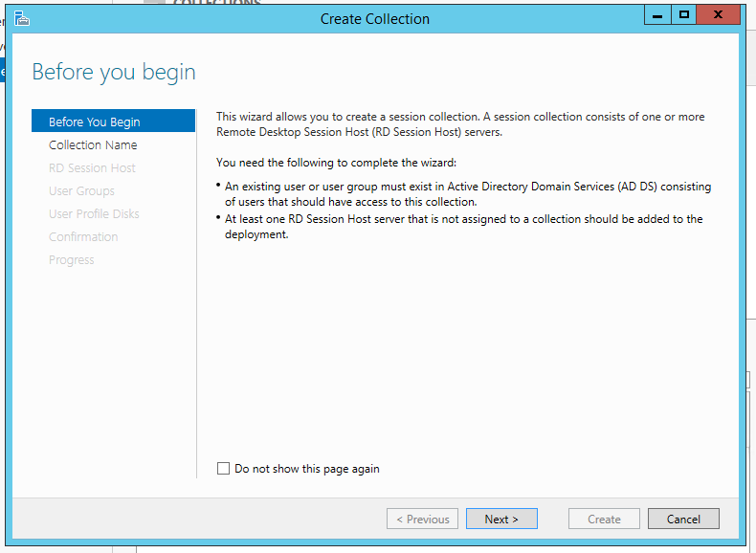
Task: Click the < Previous button
Action: [422, 519]
